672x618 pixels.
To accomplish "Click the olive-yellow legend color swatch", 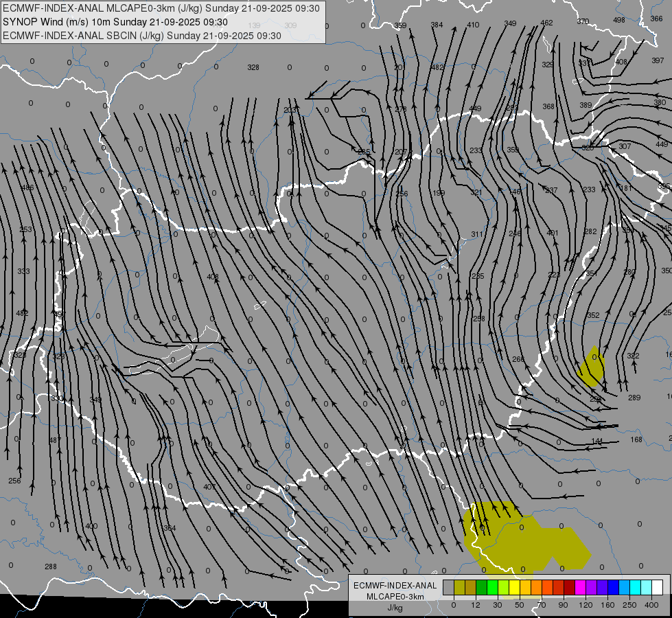I will click(459, 587).
